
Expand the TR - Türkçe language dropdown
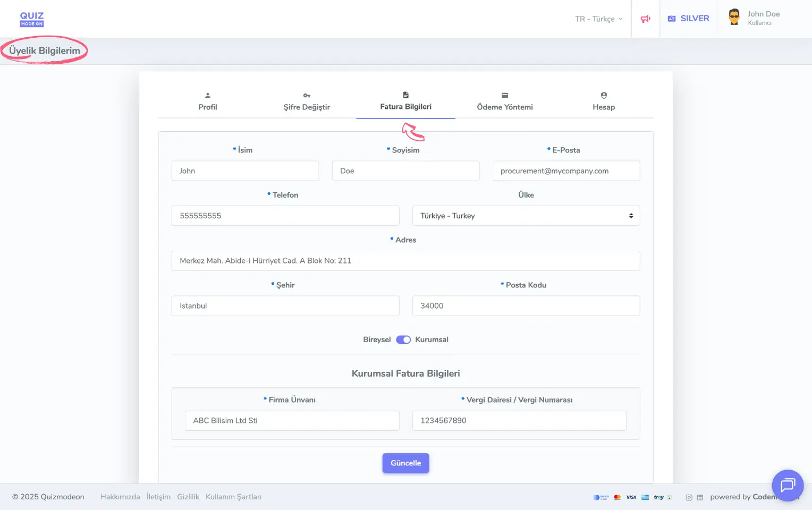pyautogui.click(x=598, y=19)
